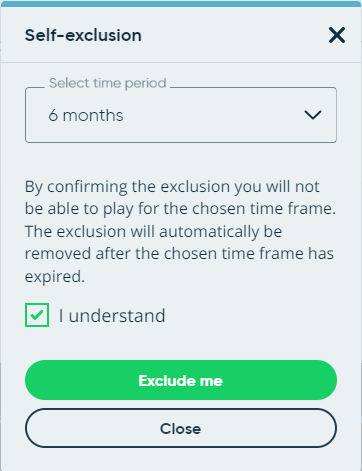Expand the time period options list
This screenshot has height=471, width=362.
181,115
